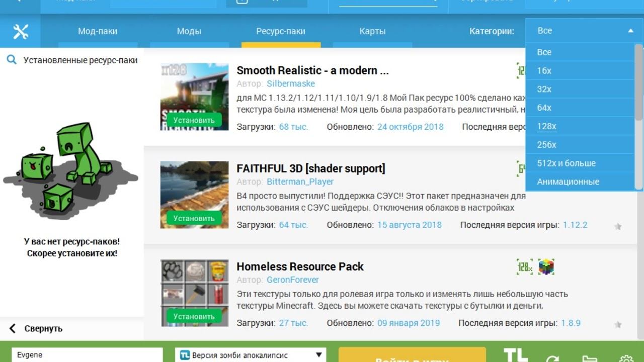
Task: Choose 512x и больше category
Action: 580,163
